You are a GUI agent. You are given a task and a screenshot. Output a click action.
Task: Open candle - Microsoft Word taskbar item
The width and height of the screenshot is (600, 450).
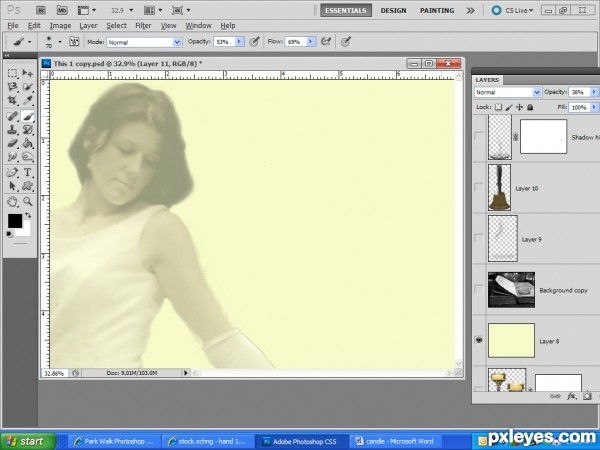(x=395, y=441)
